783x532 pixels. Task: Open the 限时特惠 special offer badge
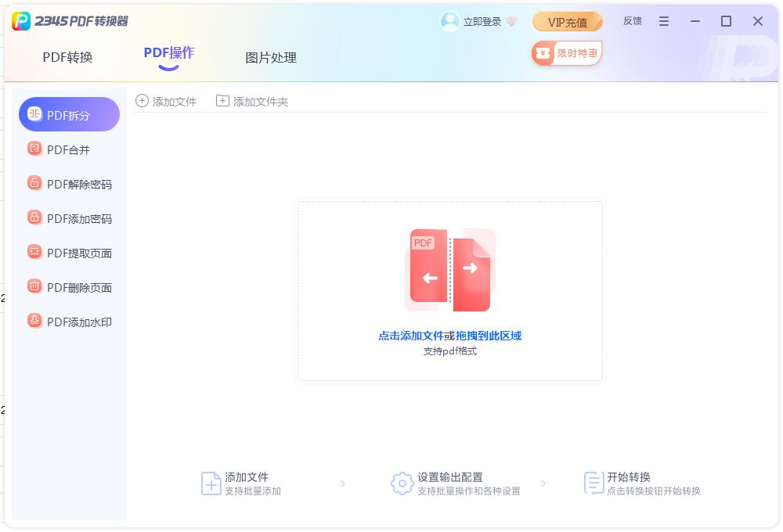click(566, 52)
